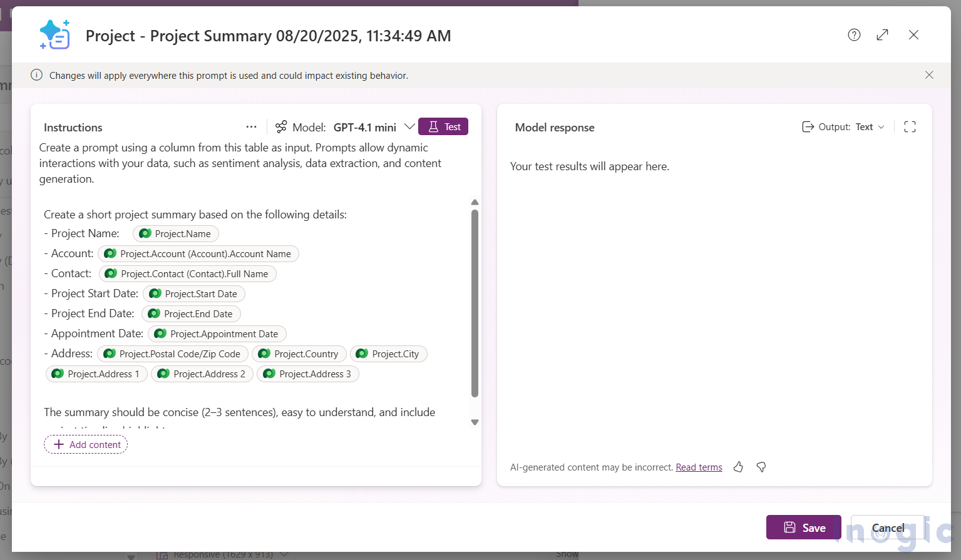
Task: Expand the GPT-4.1 mini model dropdown
Action: [x=409, y=127]
